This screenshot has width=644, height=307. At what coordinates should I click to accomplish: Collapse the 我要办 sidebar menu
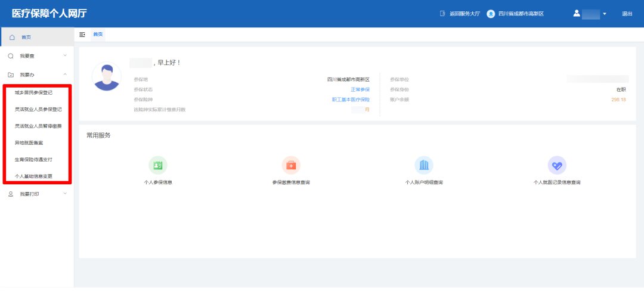[x=65, y=75]
